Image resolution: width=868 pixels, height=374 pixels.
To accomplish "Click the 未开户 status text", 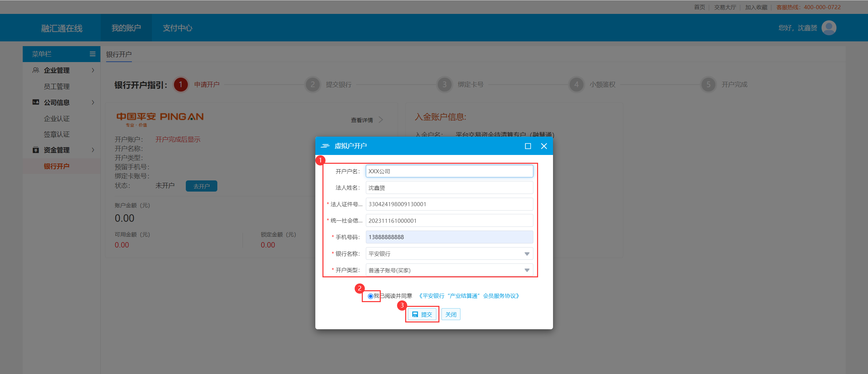I will pos(165,185).
